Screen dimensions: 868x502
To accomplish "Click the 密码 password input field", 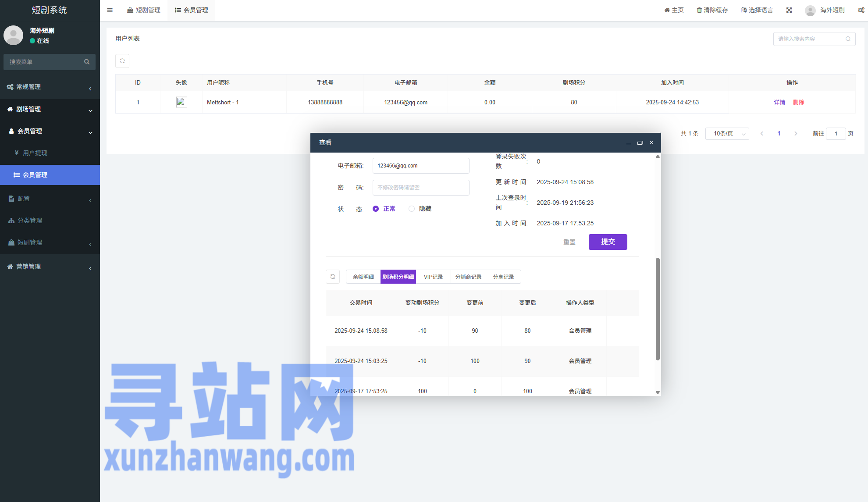I will tap(421, 188).
